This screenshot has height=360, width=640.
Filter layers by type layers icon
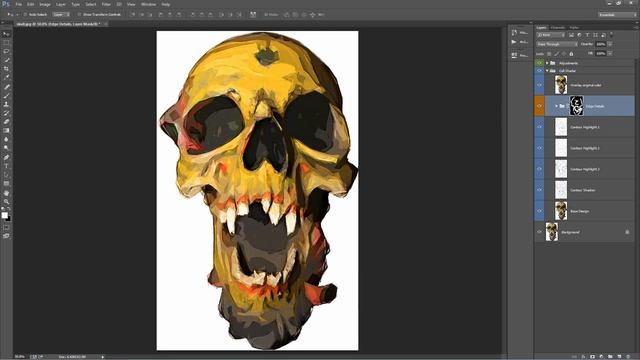pos(587,35)
